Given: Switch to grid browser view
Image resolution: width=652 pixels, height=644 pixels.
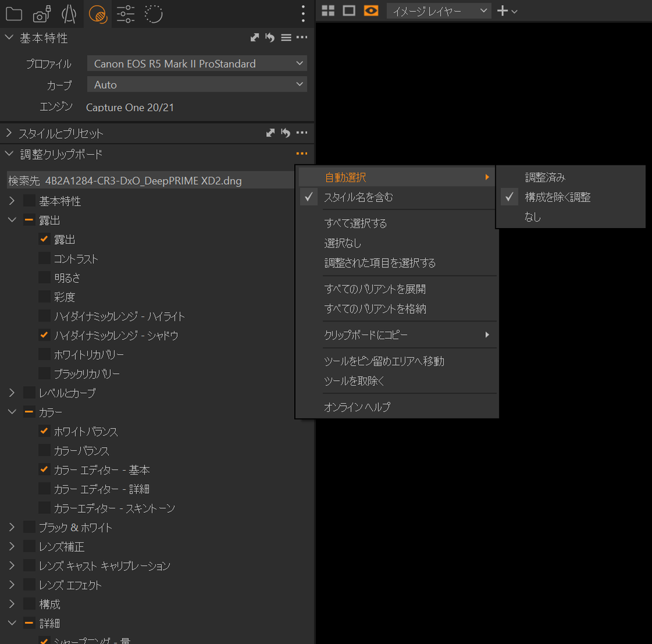Looking at the screenshot, I should click(328, 11).
